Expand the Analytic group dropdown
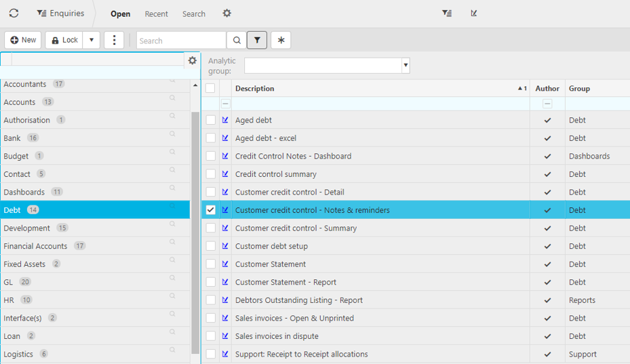Viewport: 630px width, 364px height. 406,66
